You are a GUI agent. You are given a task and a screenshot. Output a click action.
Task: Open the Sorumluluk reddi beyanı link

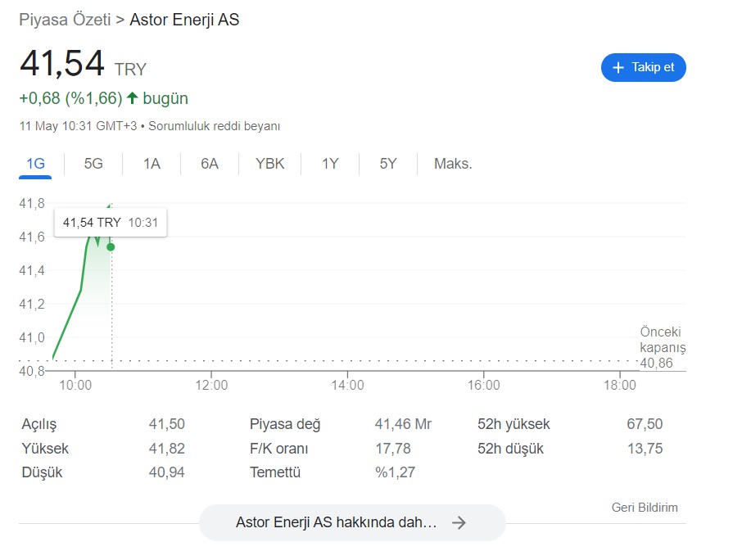pos(214,126)
